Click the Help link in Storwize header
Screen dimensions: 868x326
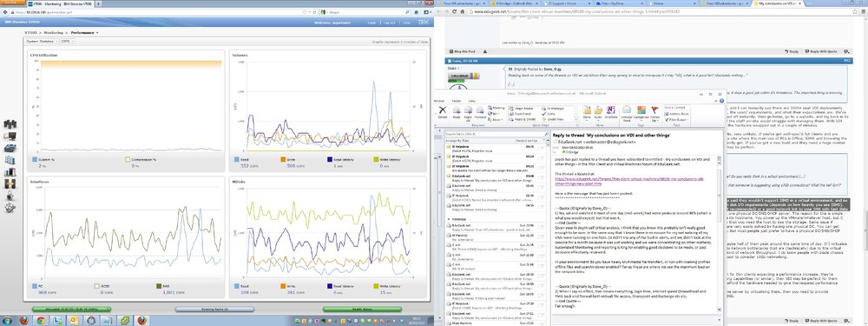406,23
